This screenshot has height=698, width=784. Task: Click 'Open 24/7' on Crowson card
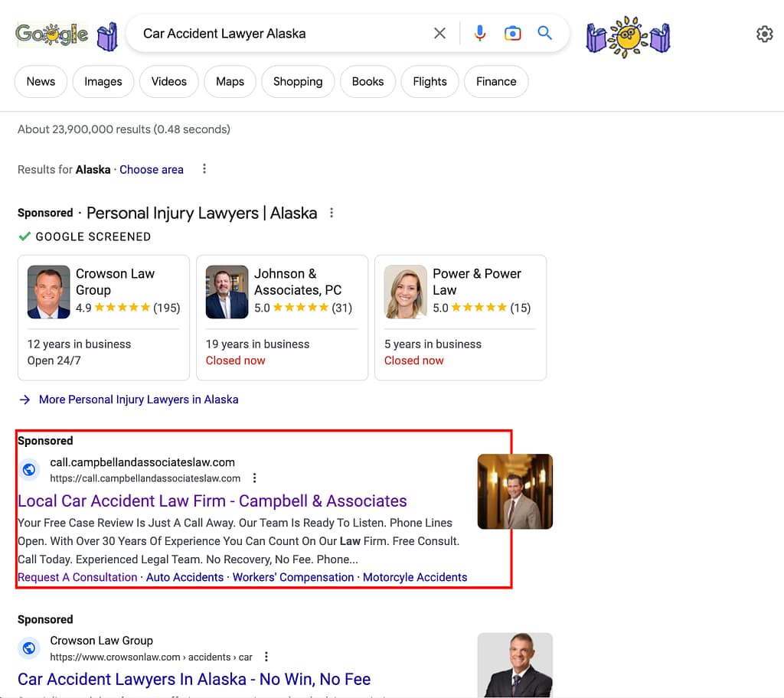point(54,360)
